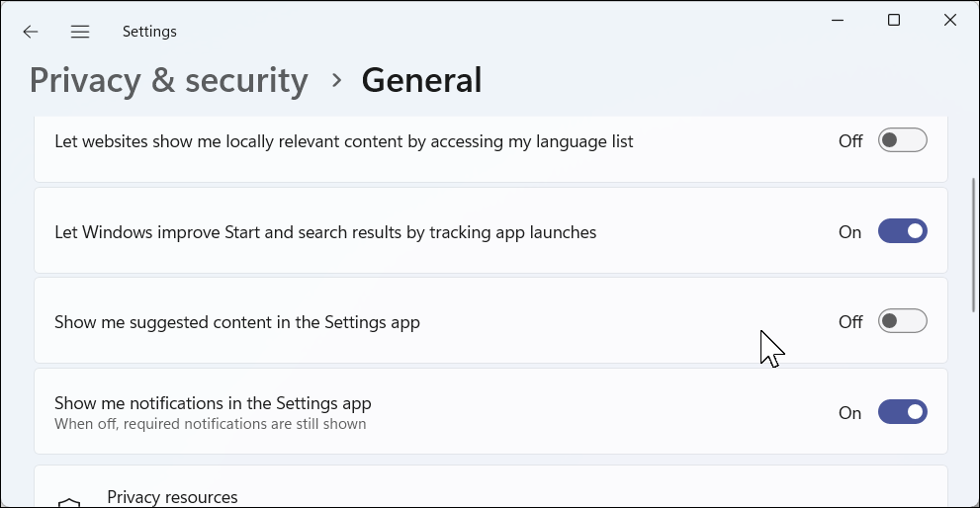This screenshot has width=980, height=508.
Task: Go back using the back arrow
Action: (31, 32)
